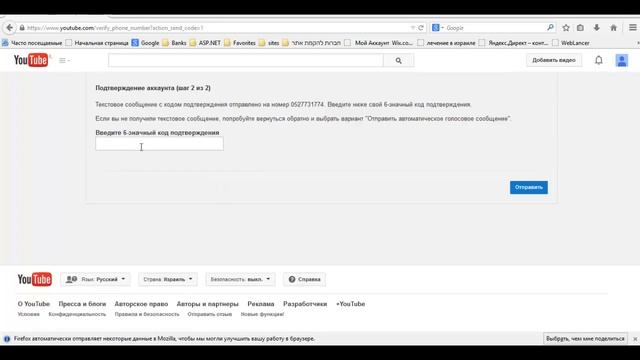
Task: Click the footer YouTube logo
Action: 34,279
